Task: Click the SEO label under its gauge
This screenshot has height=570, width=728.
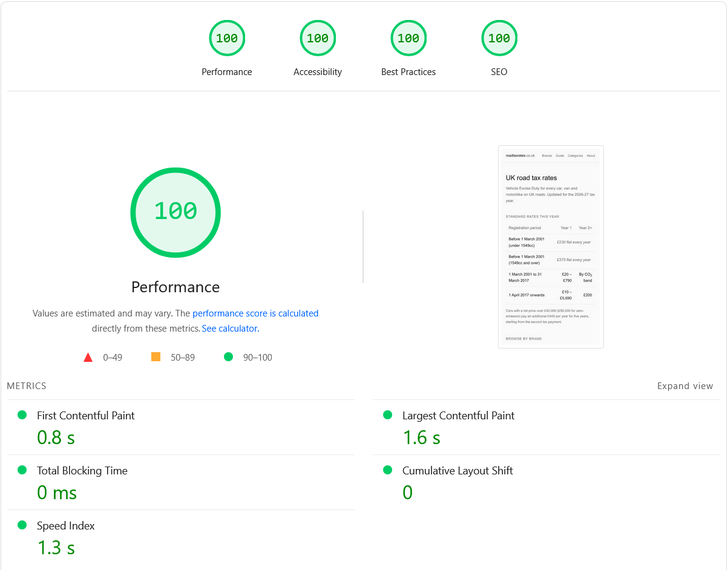Action: point(499,72)
